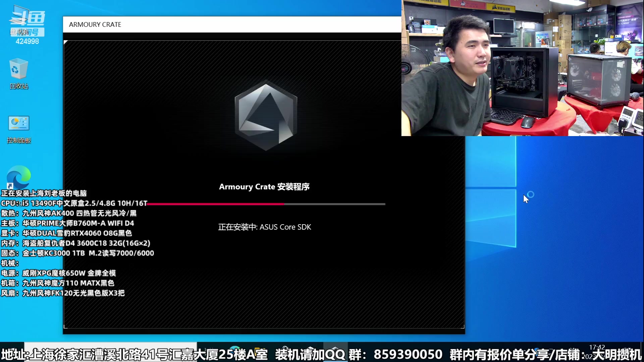Click the clock showing 17:42
The height and width of the screenshot is (362, 644).
point(597,346)
